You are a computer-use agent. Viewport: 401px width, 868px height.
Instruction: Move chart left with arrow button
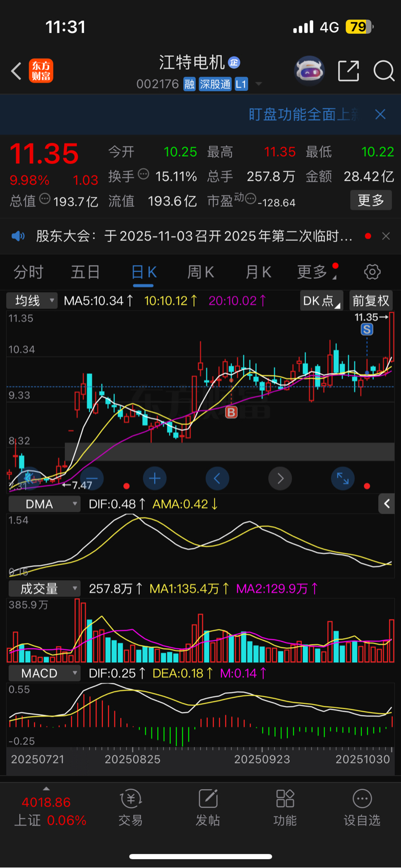[x=217, y=478]
